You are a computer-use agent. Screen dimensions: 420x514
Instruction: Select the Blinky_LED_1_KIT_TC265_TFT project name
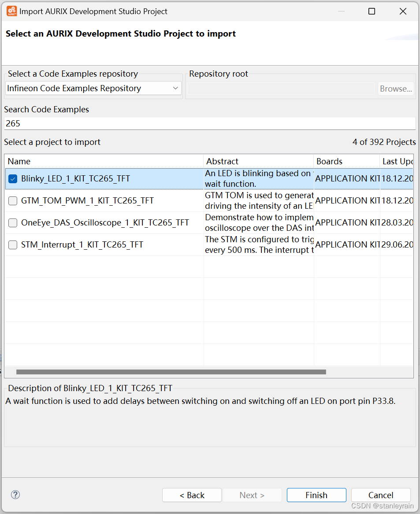click(75, 179)
